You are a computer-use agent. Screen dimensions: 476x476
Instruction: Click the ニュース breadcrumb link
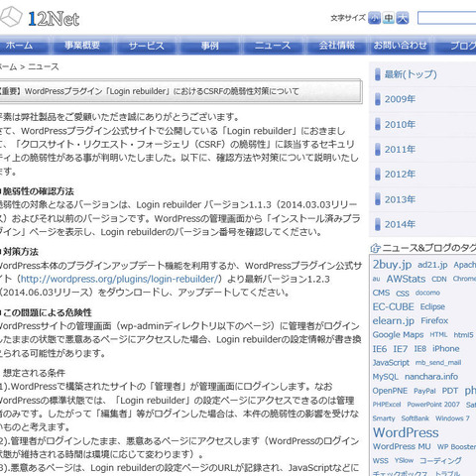click(x=44, y=66)
